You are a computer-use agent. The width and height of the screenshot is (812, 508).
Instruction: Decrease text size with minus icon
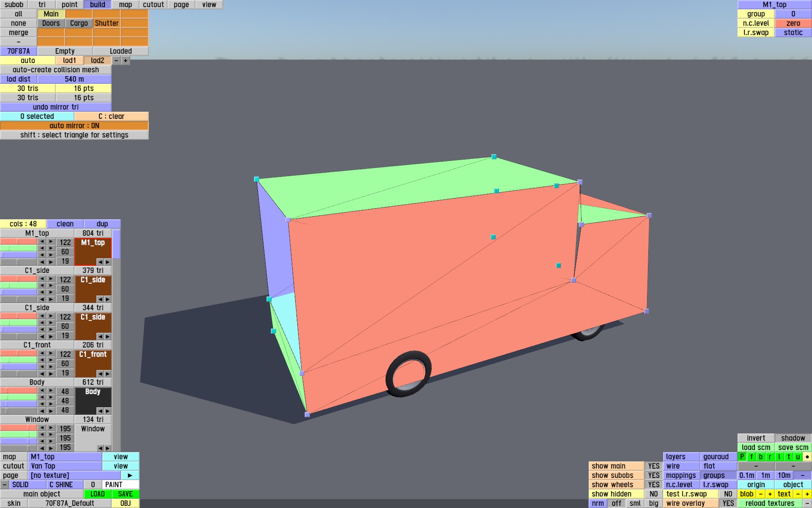pyautogui.click(x=798, y=494)
